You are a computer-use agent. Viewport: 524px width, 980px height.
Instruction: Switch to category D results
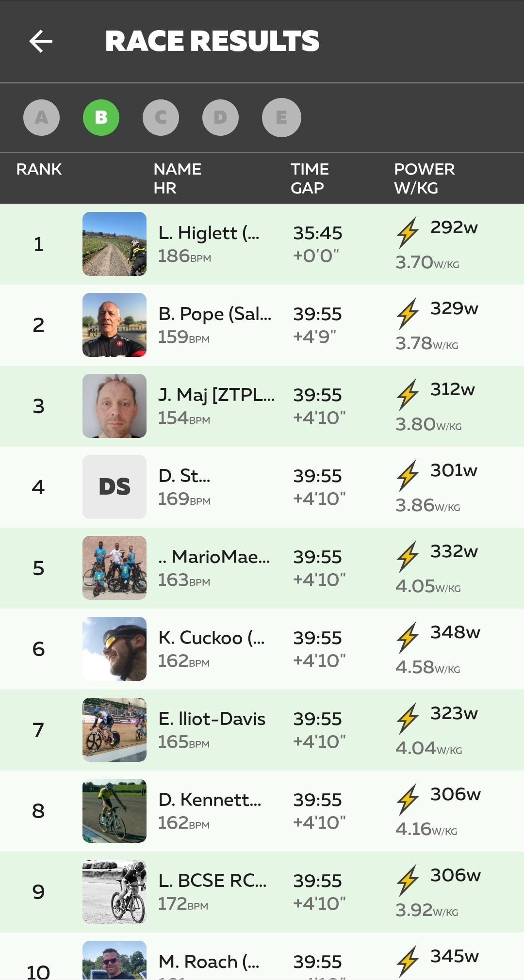(x=220, y=117)
